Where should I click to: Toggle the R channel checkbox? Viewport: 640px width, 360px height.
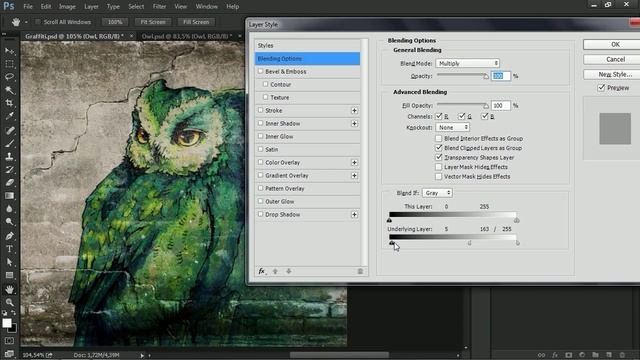click(x=439, y=116)
